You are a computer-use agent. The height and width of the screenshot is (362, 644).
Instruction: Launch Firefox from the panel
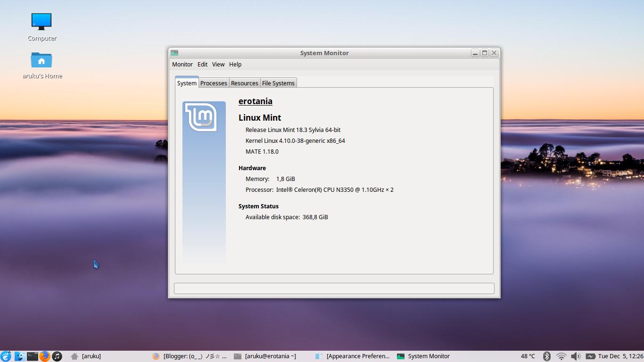click(x=45, y=356)
